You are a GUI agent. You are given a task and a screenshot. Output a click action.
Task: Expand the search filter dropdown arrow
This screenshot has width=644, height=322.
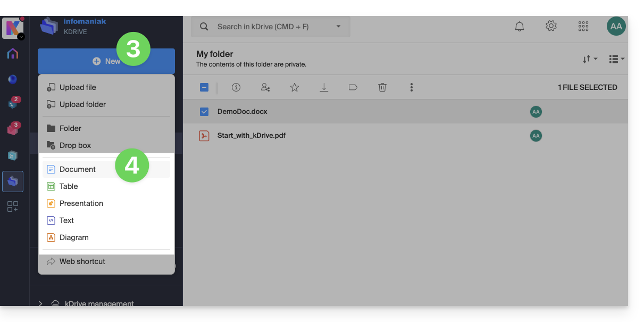point(338,27)
